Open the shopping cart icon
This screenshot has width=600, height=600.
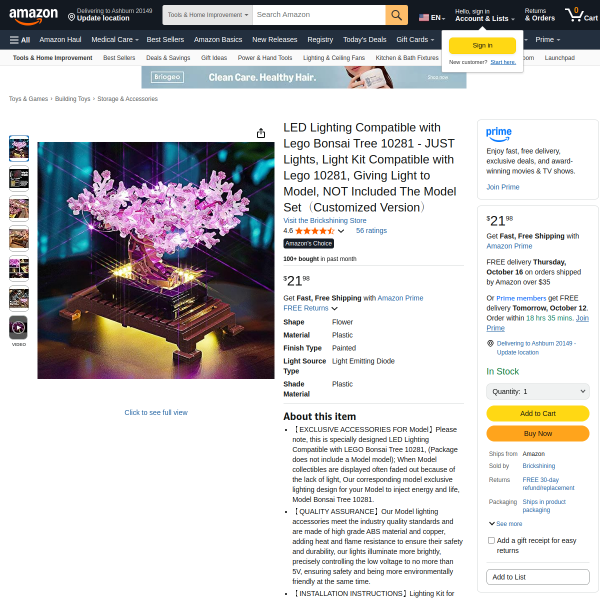tap(581, 15)
